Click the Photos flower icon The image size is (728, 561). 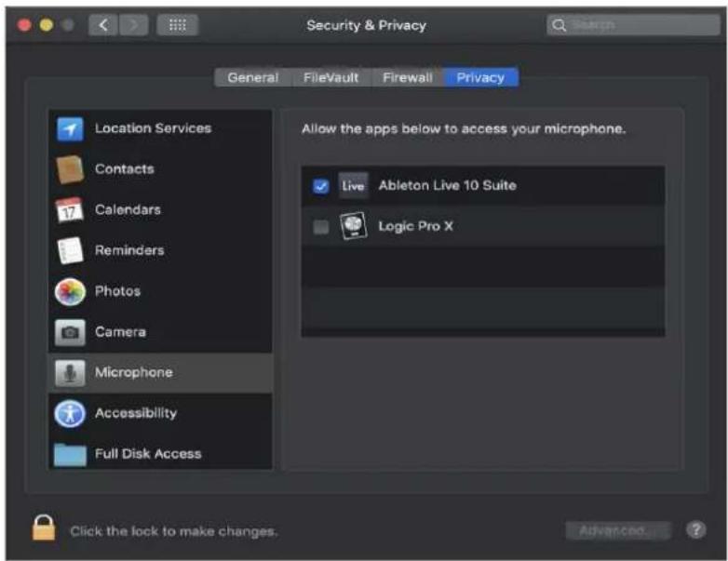tap(70, 291)
